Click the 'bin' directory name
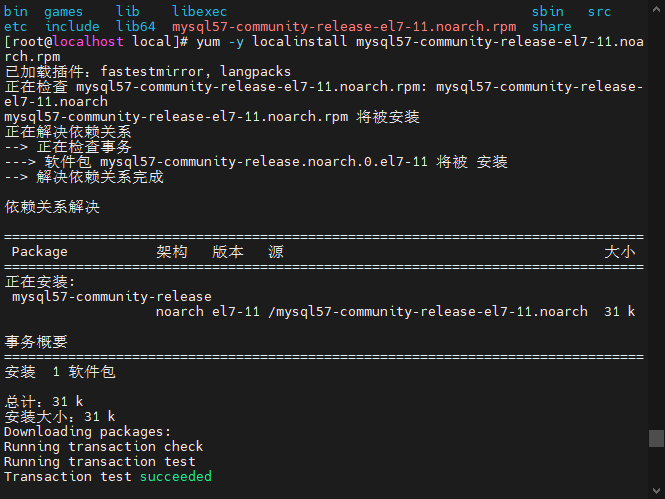The width and height of the screenshot is (665, 499). [16, 11]
